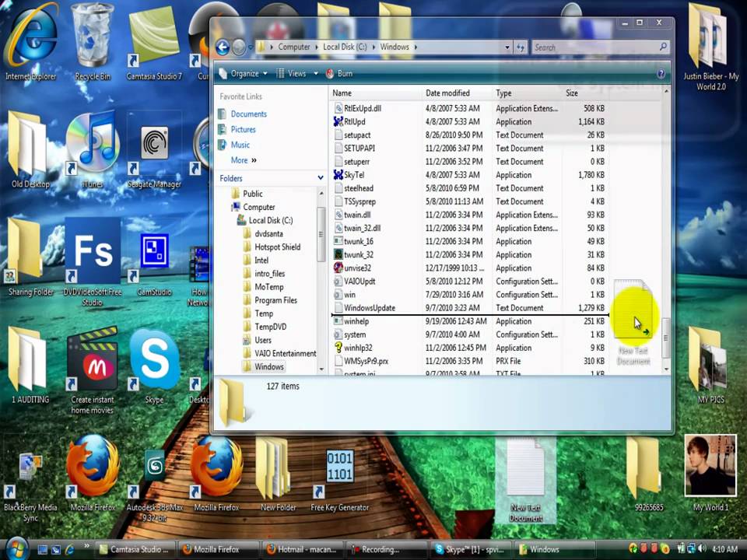747x560 pixels.
Task: Click inside the Search box
Action: point(595,47)
